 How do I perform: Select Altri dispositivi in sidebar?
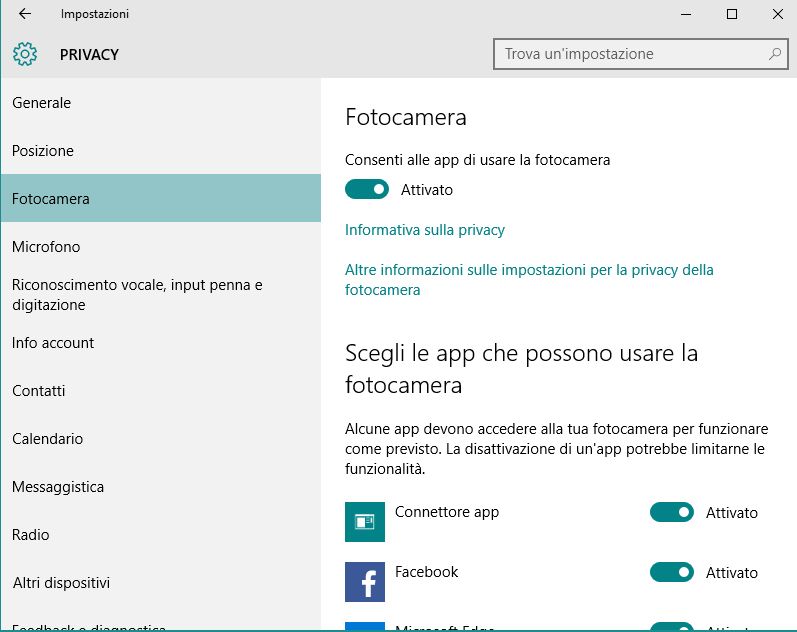coord(61,583)
